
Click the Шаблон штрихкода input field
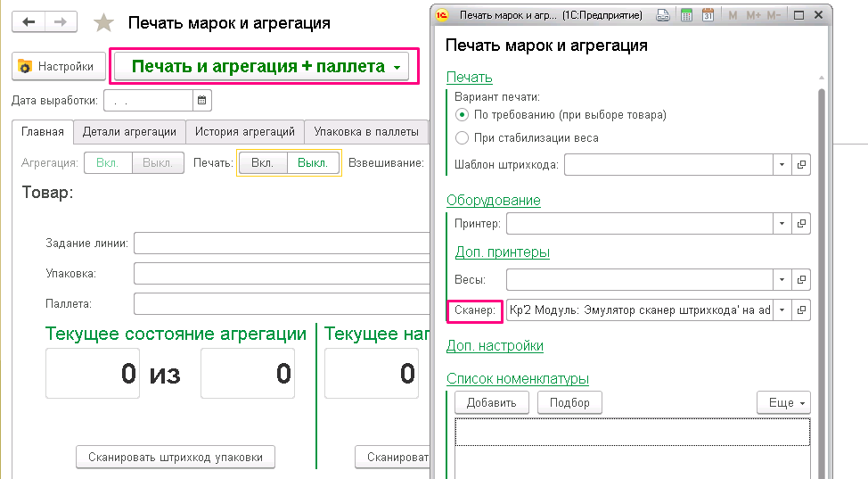coord(668,165)
